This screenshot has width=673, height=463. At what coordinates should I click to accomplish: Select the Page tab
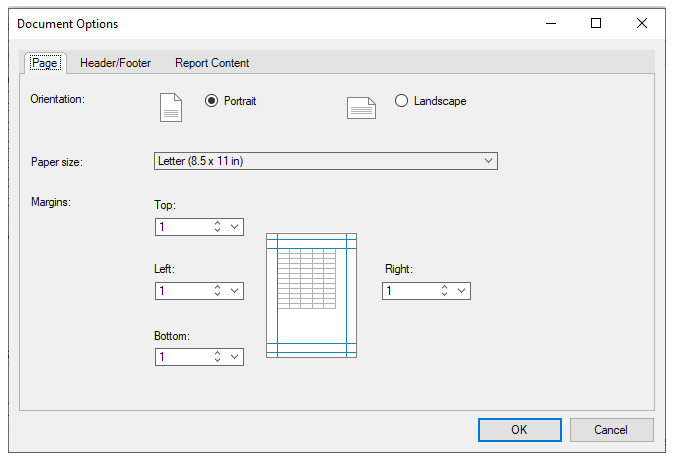tap(44, 63)
